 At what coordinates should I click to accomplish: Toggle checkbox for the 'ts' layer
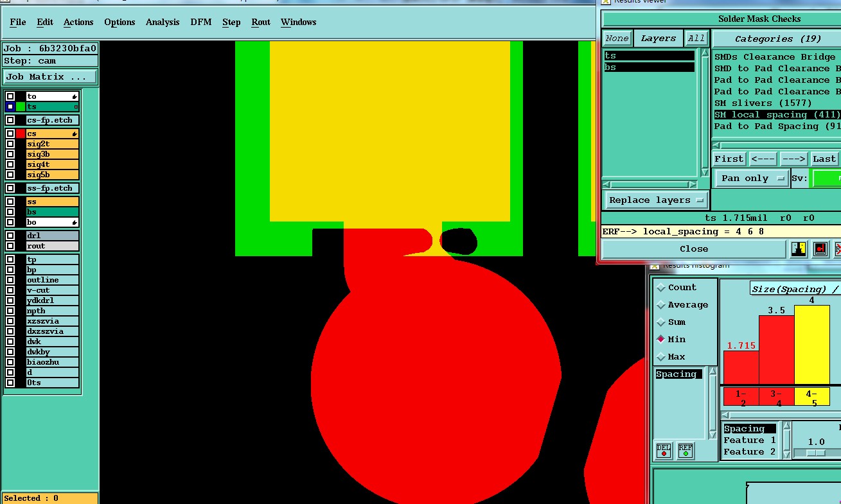click(x=10, y=107)
